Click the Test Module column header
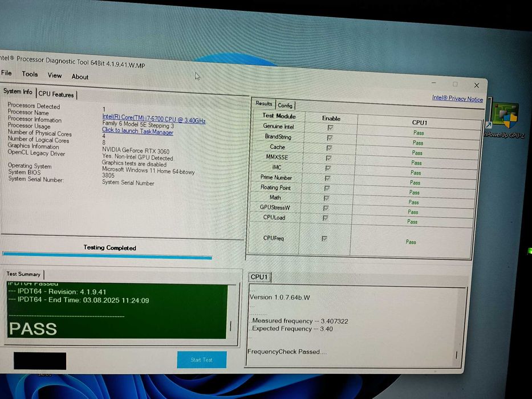532x399 pixels. (x=279, y=116)
